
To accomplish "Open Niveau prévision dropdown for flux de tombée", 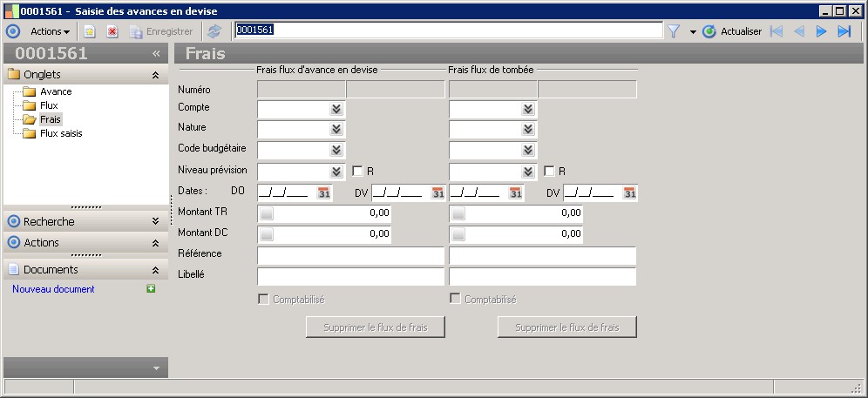I will (x=527, y=171).
